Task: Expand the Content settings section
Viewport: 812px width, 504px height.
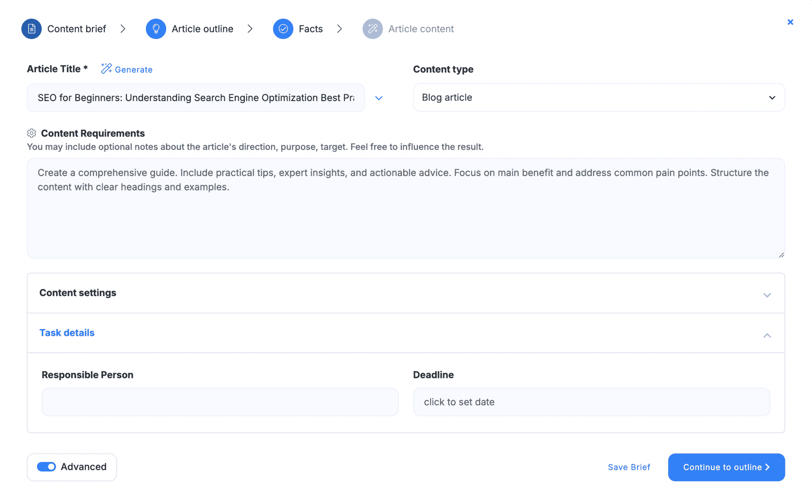Action: pyautogui.click(x=768, y=295)
